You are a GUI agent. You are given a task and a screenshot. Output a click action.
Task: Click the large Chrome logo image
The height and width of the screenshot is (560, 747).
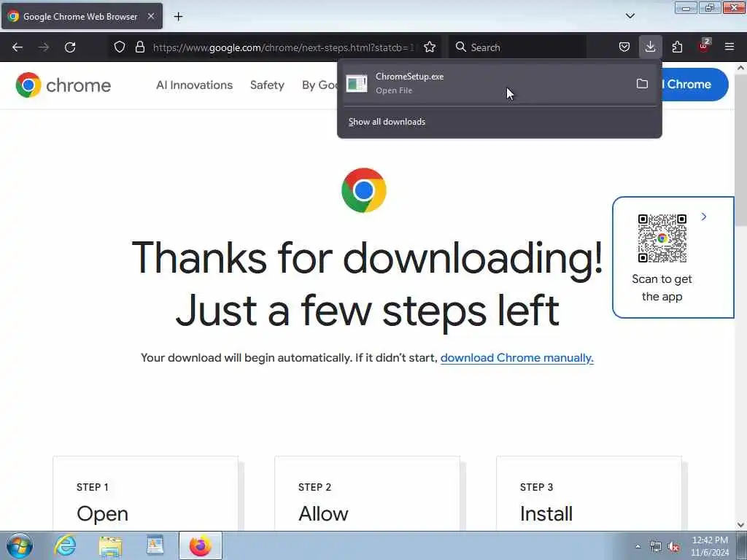tap(364, 190)
